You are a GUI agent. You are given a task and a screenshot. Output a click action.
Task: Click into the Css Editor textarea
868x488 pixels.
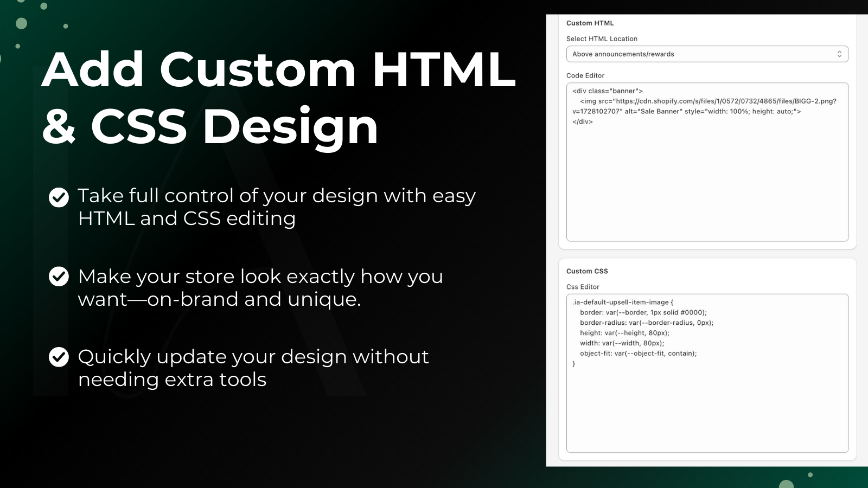pos(707,373)
